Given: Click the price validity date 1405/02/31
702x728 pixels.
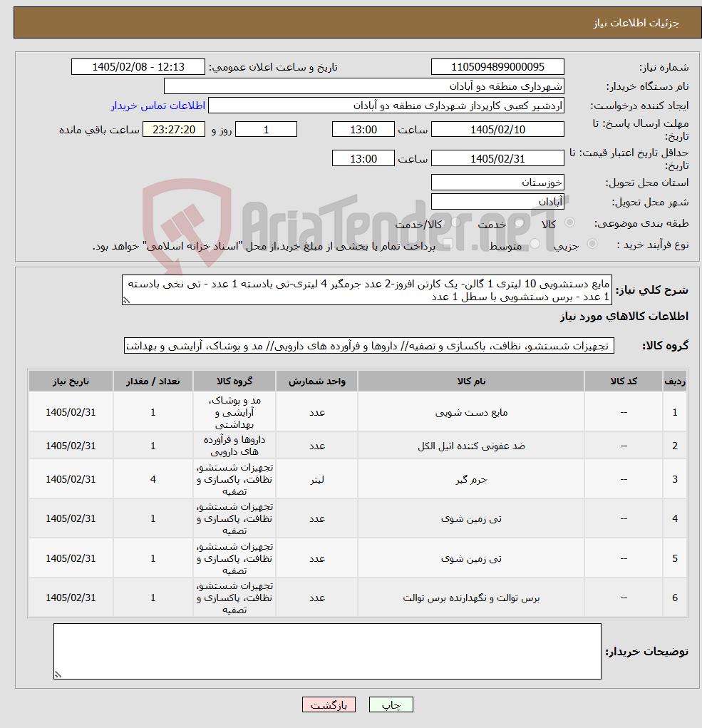Looking at the screenshot, I should 497,159.
